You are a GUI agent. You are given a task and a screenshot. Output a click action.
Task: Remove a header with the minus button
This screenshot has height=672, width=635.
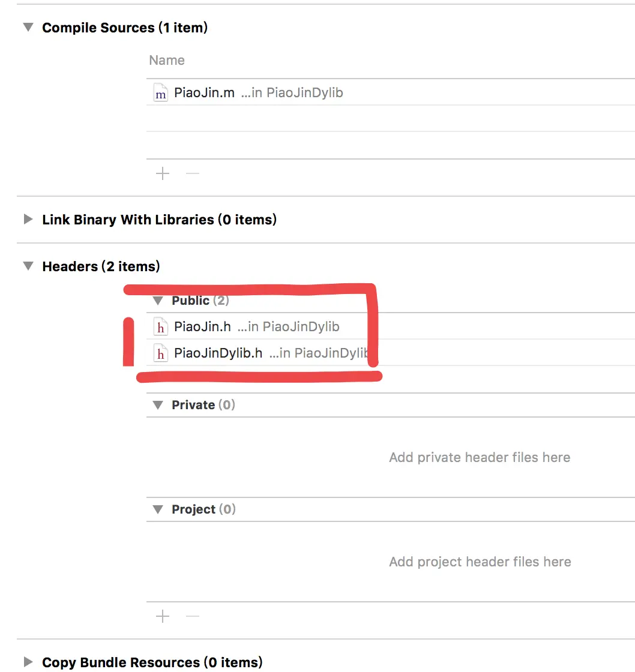pos(193,617)
